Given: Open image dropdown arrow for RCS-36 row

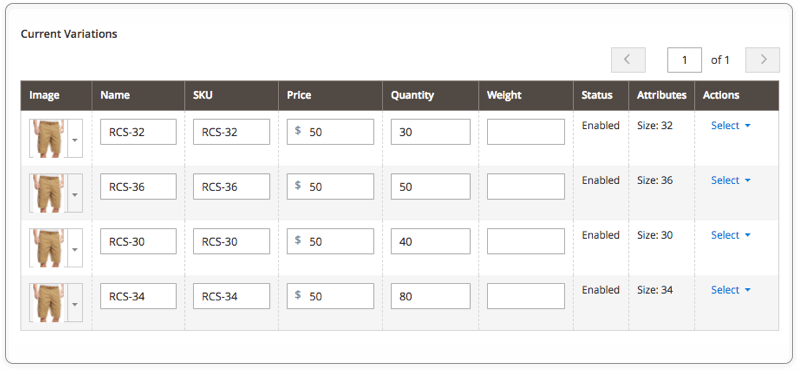Looking at the screenshot, I should (x=75, y=193).
